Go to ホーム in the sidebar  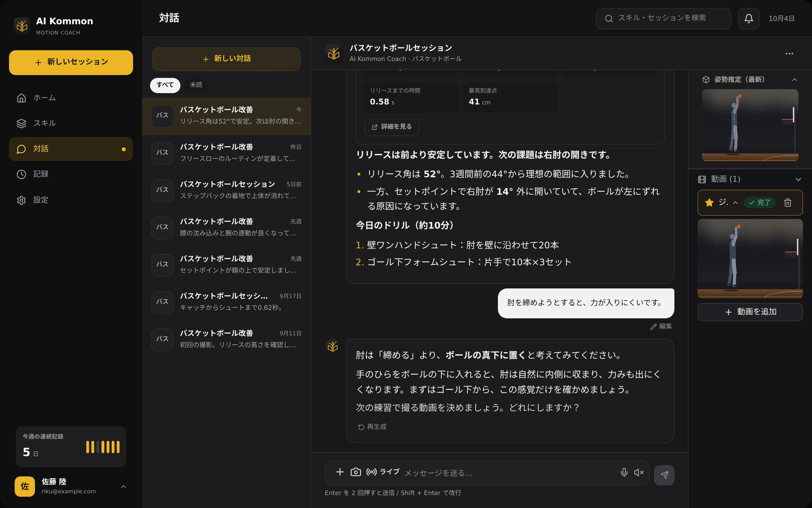tap(71, 98)
